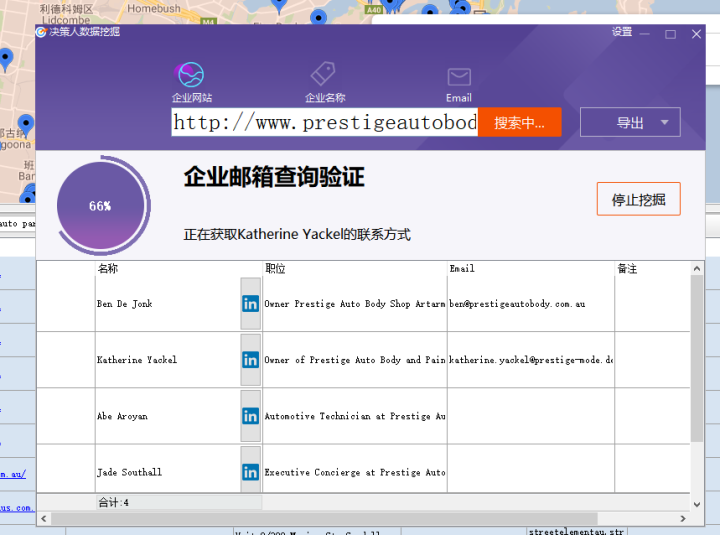Open the 导出 export dropdown
The image size is (720, 535).
(x=630, y=122)
